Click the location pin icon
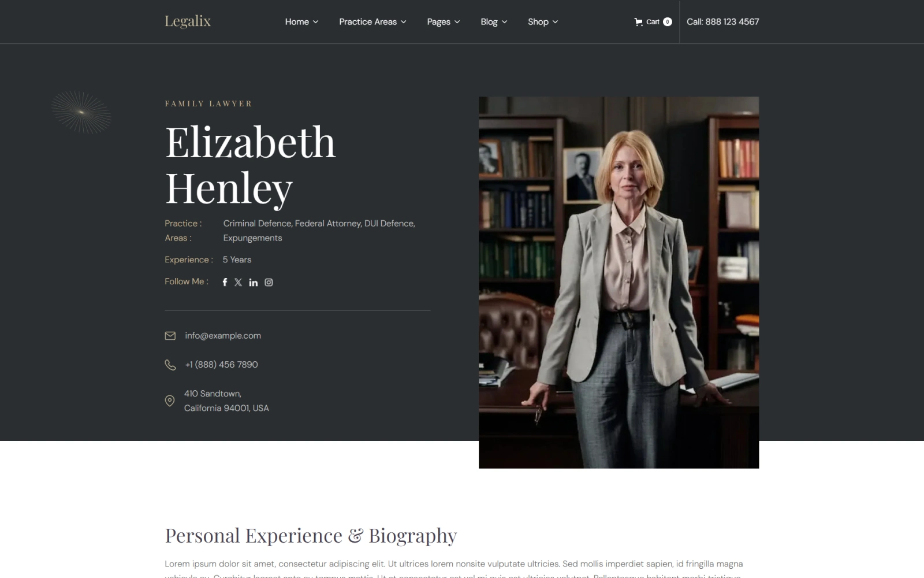Viewport: 924px width, 578px height. 169,401
